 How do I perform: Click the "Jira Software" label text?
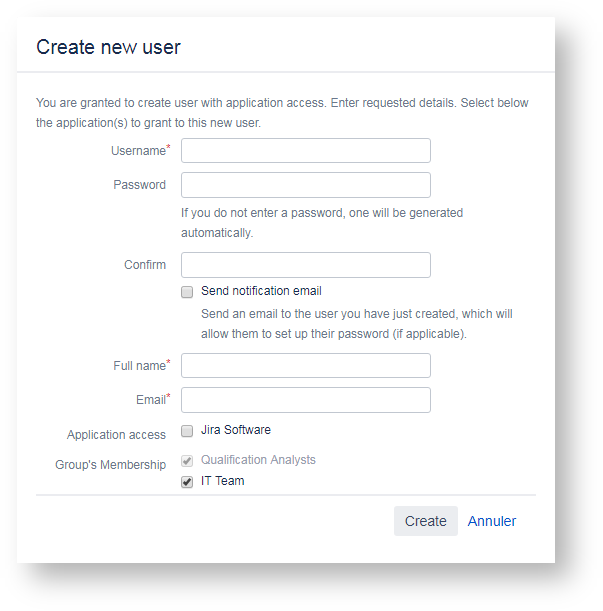pyautogui.click(x=235, y=430)
